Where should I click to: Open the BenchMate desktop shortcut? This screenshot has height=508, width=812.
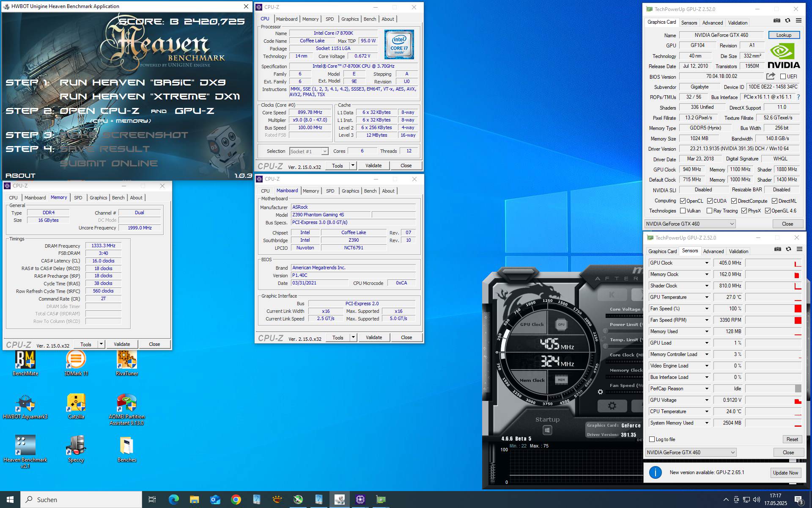pos(25,363)
